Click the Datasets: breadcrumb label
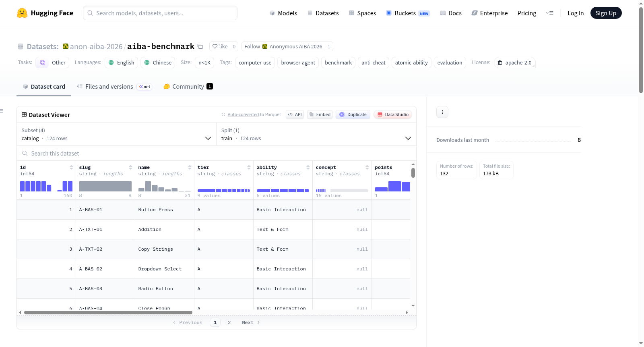This screenshot has width=644, height=347. coord(43,46)
